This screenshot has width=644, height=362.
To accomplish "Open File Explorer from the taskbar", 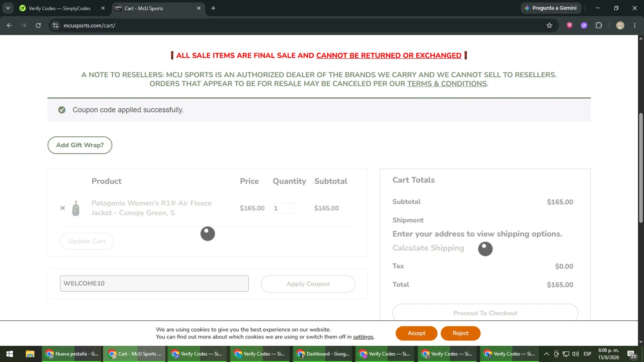I will pos(30,354).
